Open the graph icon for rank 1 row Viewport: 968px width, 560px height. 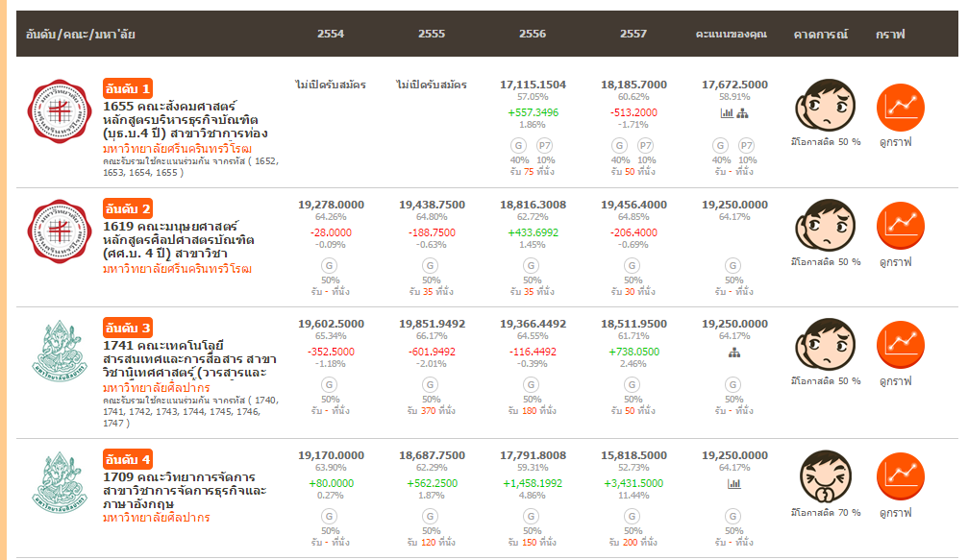pos(900,108)
